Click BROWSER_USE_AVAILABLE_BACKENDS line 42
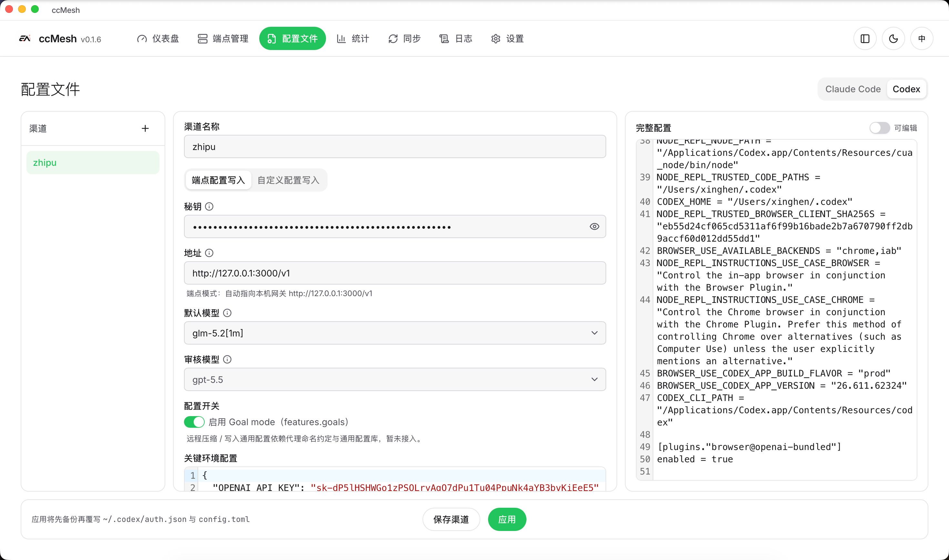Image resolution: width=949 pixels, height=560 pixels. [x=779, y=251]
